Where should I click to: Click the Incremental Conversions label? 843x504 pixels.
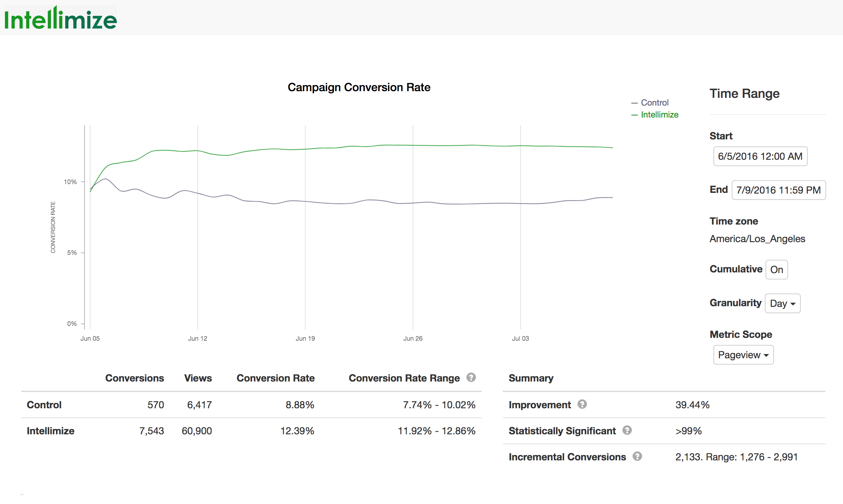[567, 457]
